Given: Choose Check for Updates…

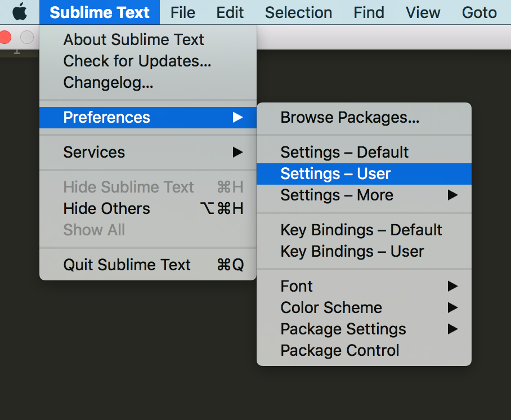Looking at the screenshot, I should pos(148,61).
